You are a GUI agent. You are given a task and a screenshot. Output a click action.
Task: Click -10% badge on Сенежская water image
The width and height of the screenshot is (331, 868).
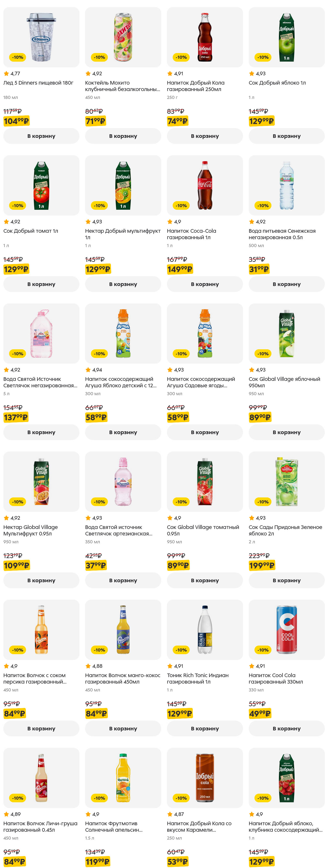click(263, 205)
